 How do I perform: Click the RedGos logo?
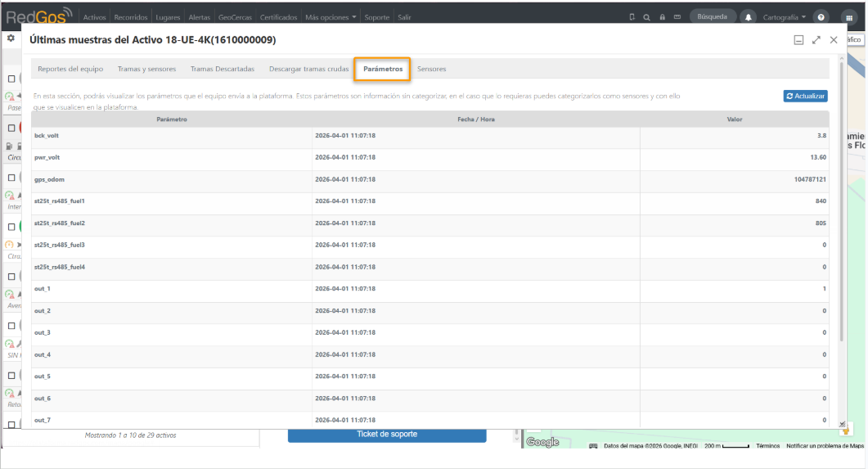[x=38, y=16]
